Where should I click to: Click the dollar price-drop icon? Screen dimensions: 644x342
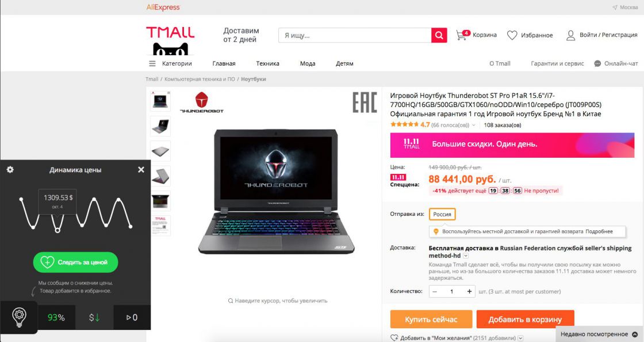(x=94, y=317)
